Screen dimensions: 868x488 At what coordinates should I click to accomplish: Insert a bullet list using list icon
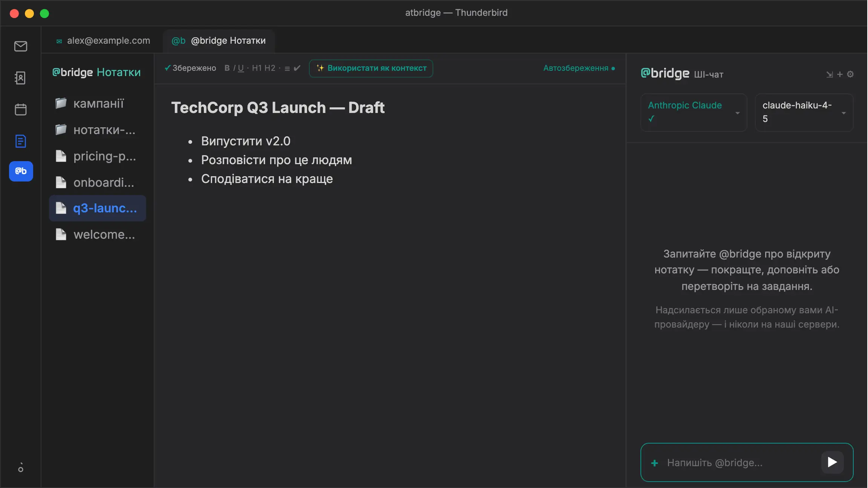[x=287, y=69]
